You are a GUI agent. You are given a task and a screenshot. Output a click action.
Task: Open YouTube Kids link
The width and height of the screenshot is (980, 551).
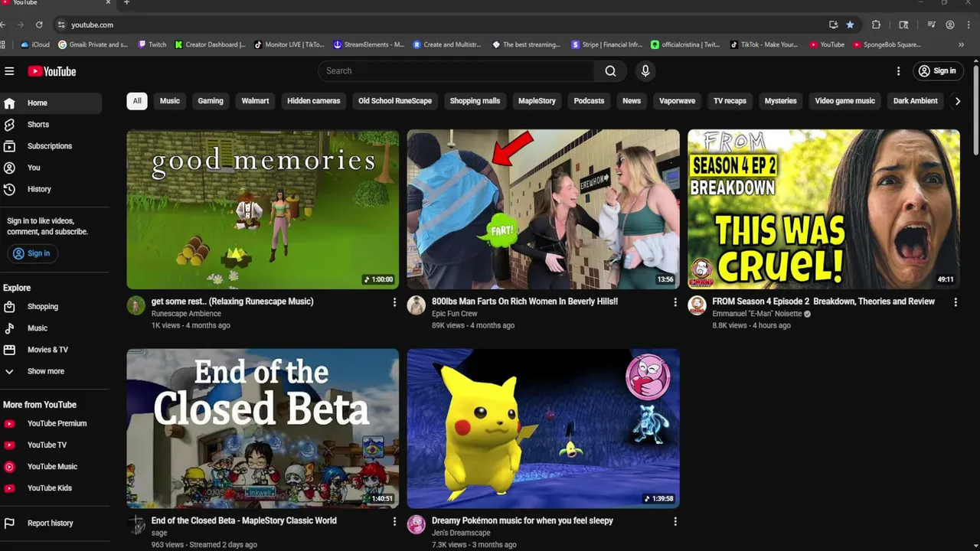[51, 487]
